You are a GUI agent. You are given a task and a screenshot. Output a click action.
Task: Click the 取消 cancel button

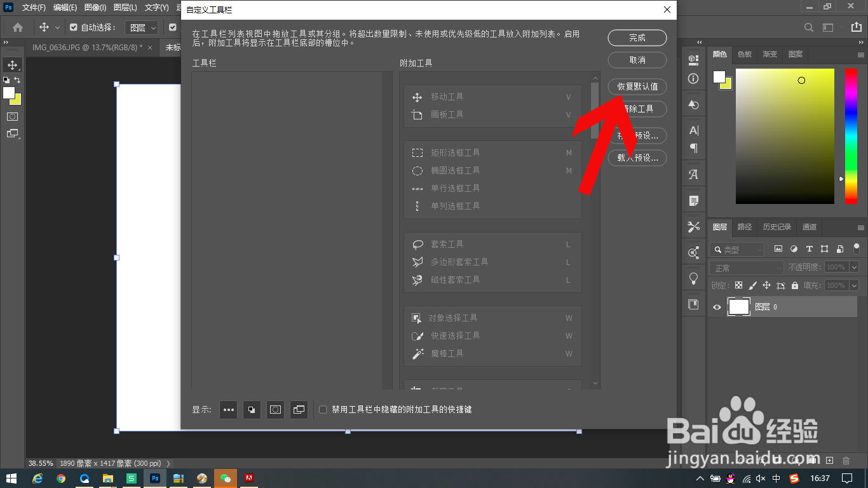coord(637,60)
